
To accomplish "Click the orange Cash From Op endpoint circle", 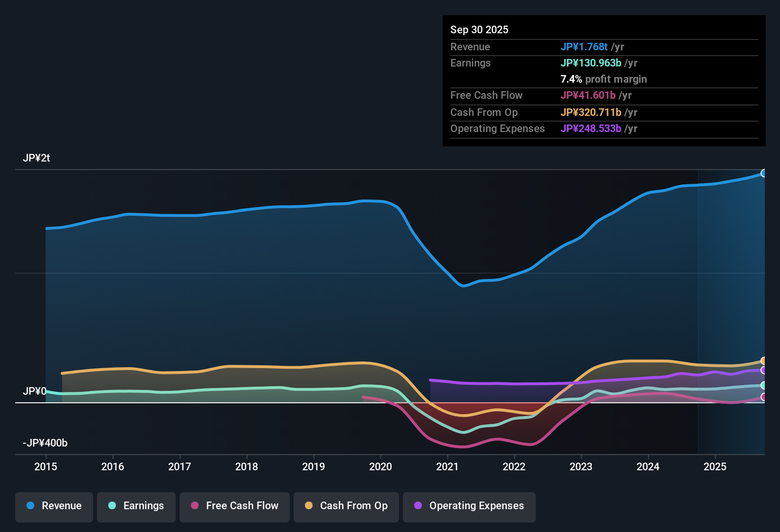I will coord(764,361).
